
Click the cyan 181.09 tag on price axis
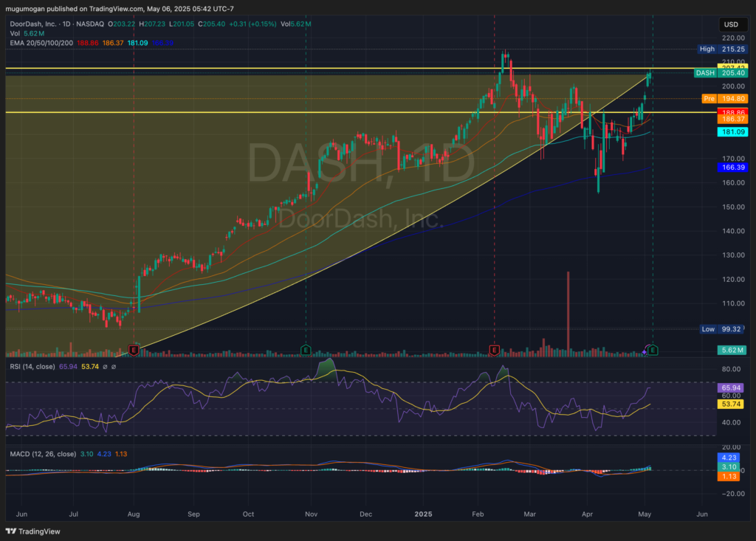point(733,131)
